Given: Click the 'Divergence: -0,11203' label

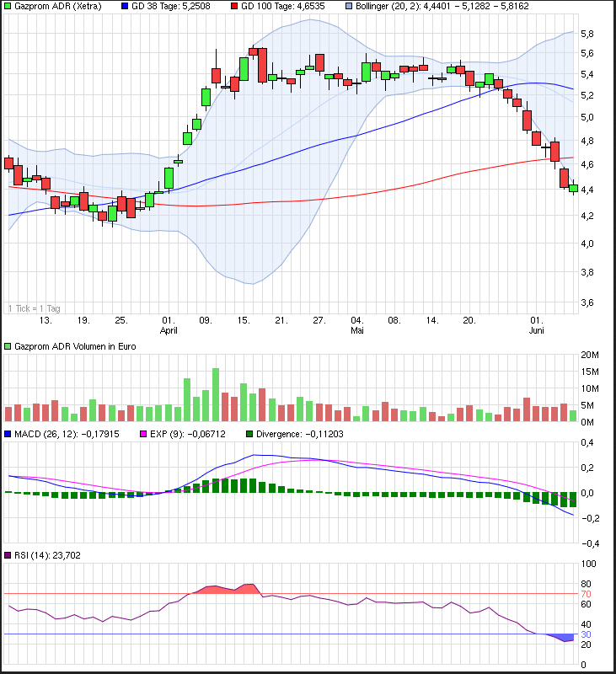Looking at the screenshot, I should [300, 434].
